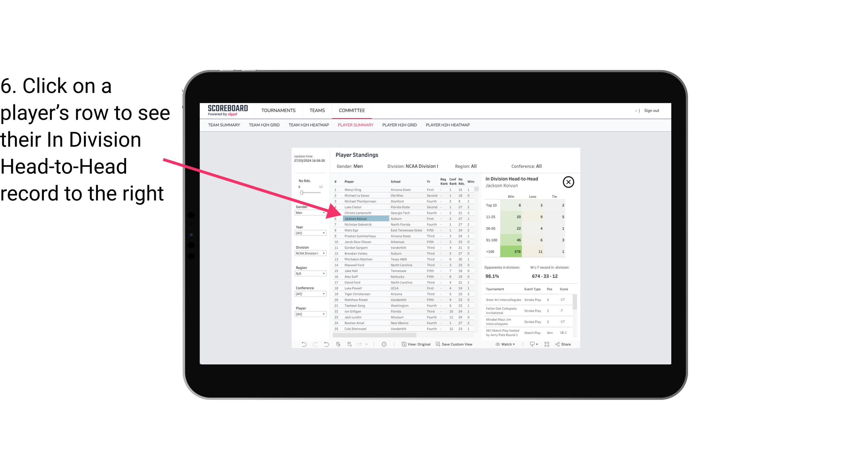This screenshot has height=467, width=868.
Task: Switch to TEAM SUMMARY tab
Action: click(x=224, y=125)
